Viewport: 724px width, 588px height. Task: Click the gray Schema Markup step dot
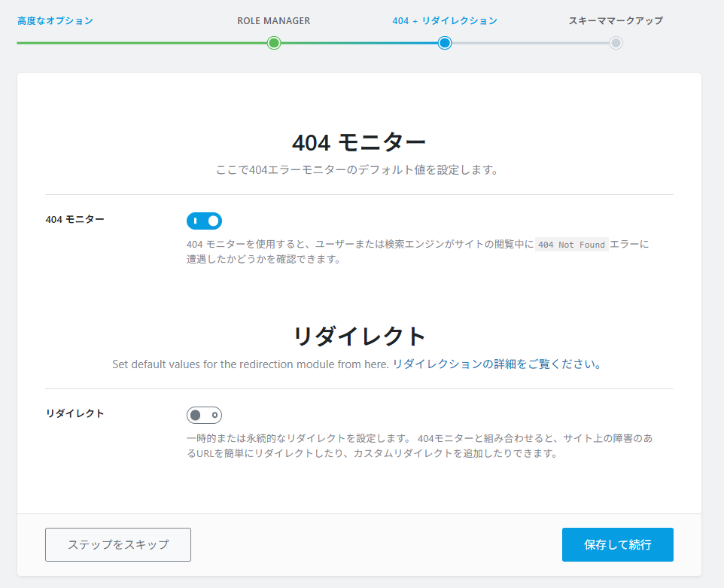coord(616,43)
